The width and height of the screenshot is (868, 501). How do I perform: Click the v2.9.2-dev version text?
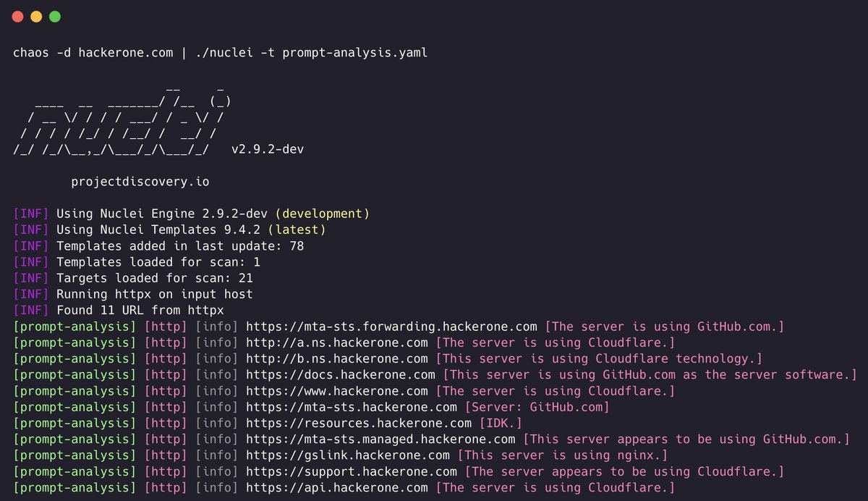(268, 150)
